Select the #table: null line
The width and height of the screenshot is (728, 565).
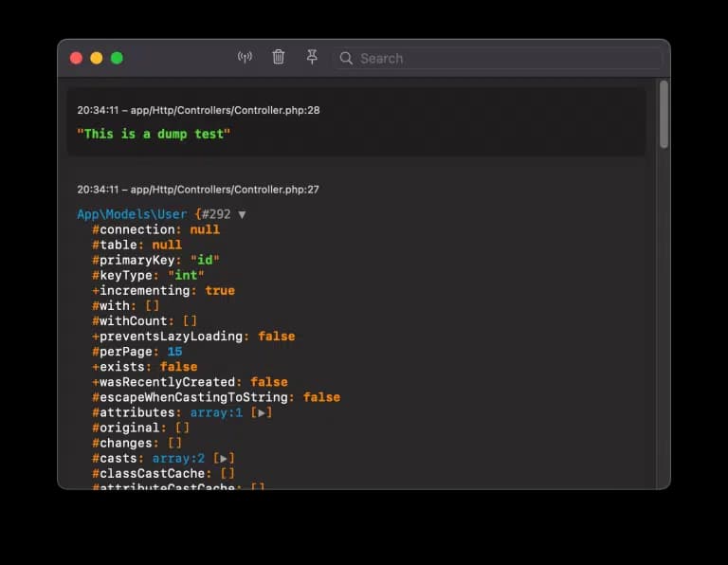(136, 246)
